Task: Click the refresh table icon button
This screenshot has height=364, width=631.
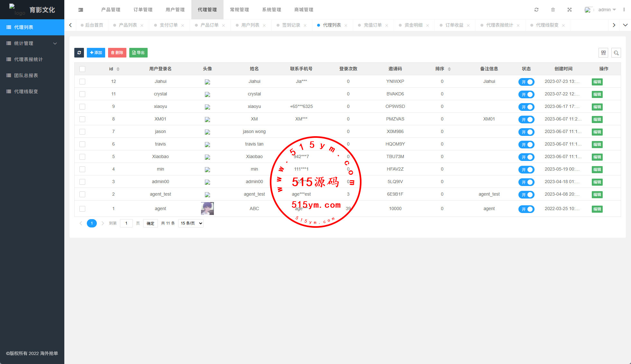Action: tap(79, 53)
